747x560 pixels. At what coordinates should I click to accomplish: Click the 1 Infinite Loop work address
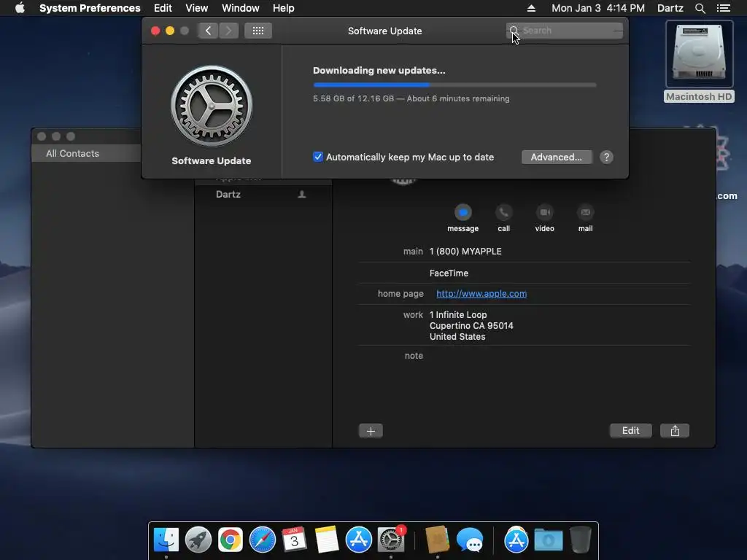point(471,326)
